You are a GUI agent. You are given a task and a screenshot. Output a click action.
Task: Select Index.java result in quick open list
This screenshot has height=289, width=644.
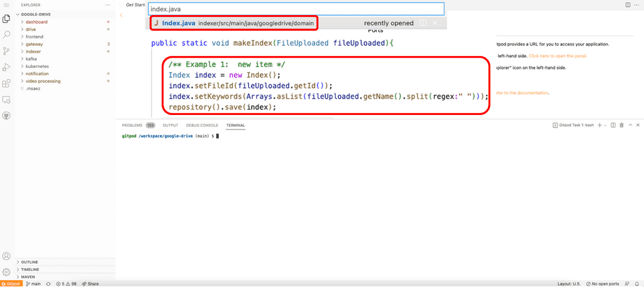[233, 23]
